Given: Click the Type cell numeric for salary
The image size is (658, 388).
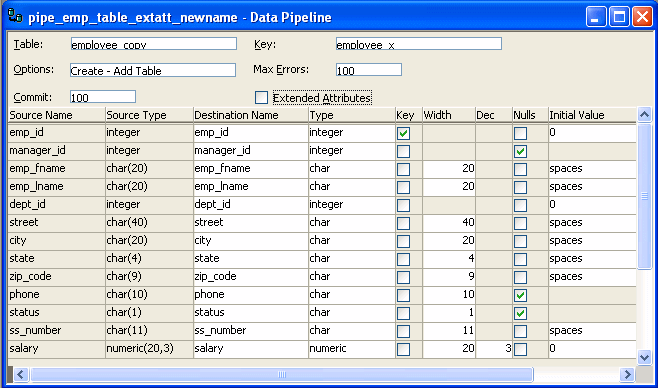Looking at the screenshot, I should point(352,349).
